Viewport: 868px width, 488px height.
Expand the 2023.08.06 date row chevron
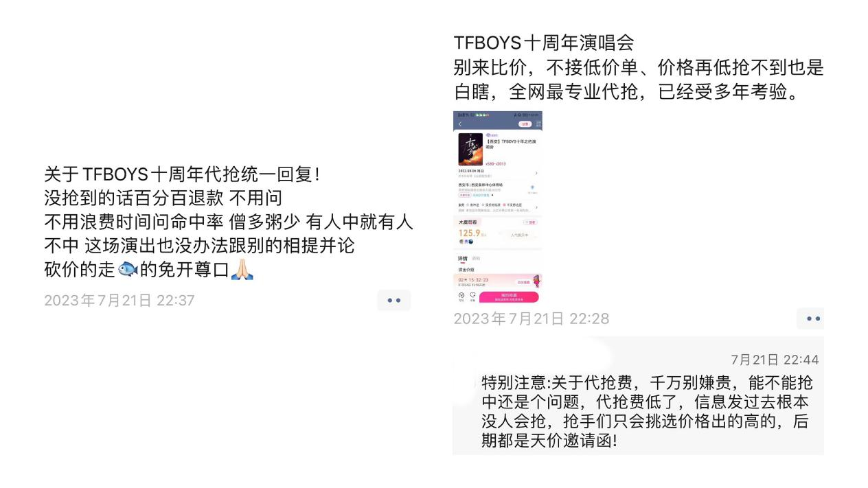point(536,173)
